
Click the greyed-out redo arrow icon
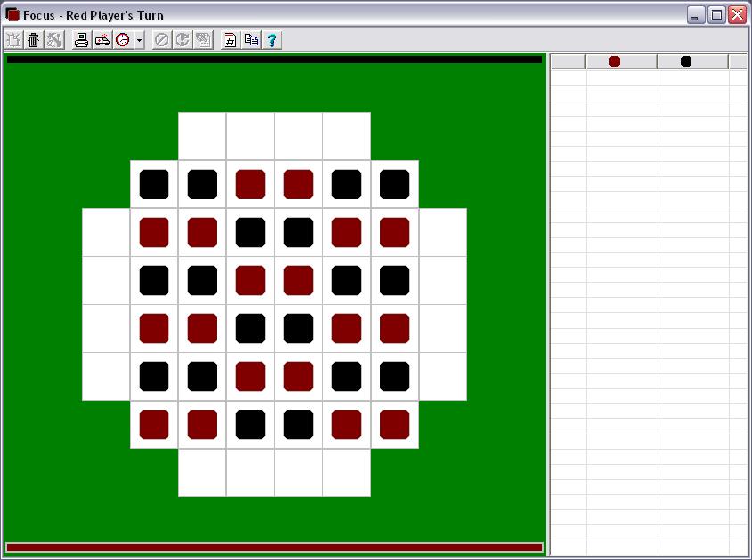[x=183, y=40]
